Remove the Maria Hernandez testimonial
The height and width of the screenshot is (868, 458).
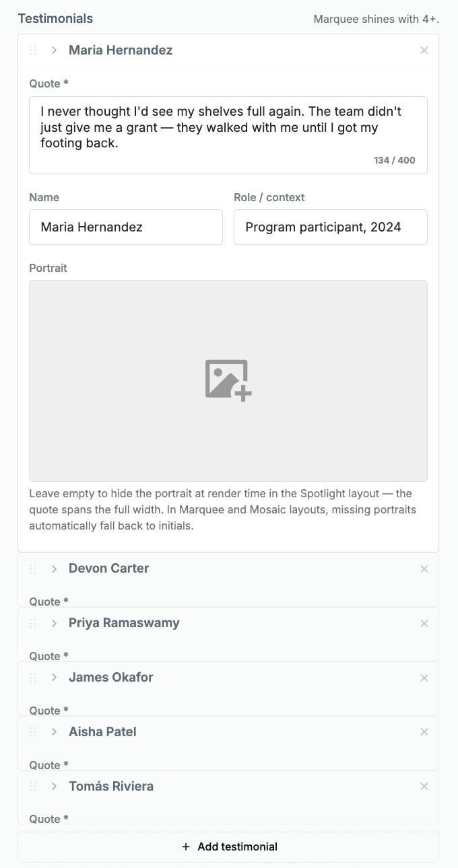point(424,50)
